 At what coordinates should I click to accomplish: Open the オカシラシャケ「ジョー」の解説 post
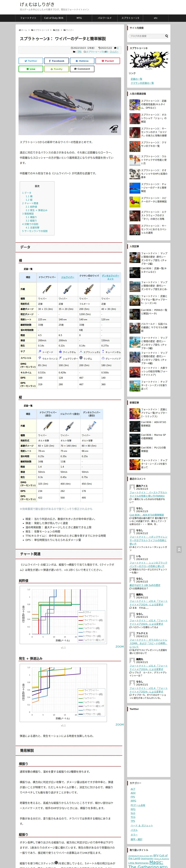pos(148,118)
